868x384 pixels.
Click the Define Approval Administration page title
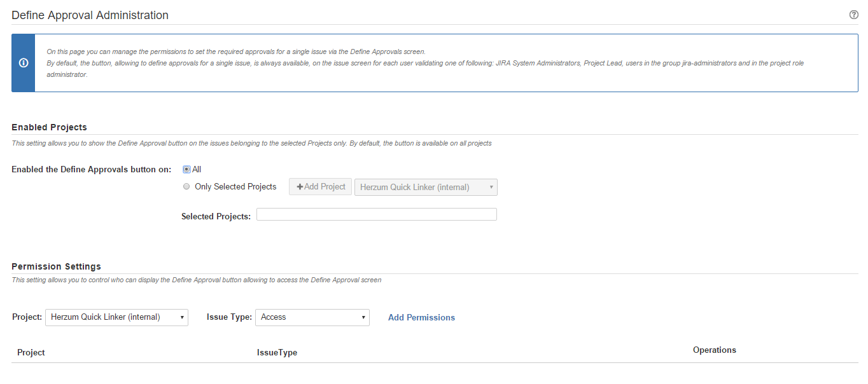coord(90,15)
